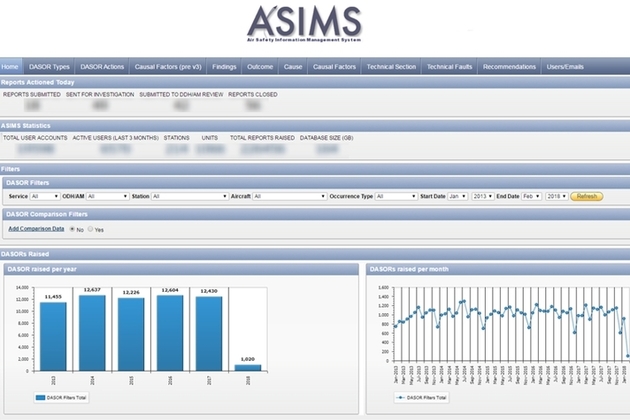The image size is (630, 420).
Task: Open the Users/Emails tab
Action: tap(565, 67)
